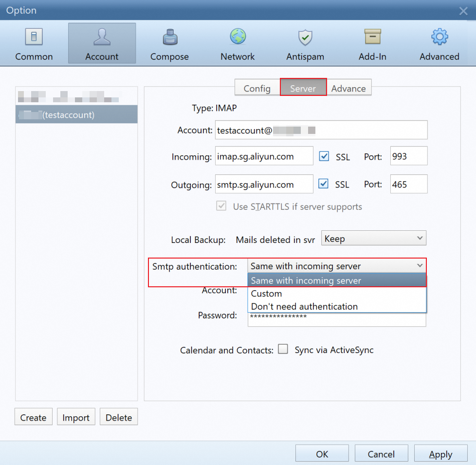Edit the Incoming server imap.sg.aliyun.com field
The image size is (476, 465).
click(264, 156)
